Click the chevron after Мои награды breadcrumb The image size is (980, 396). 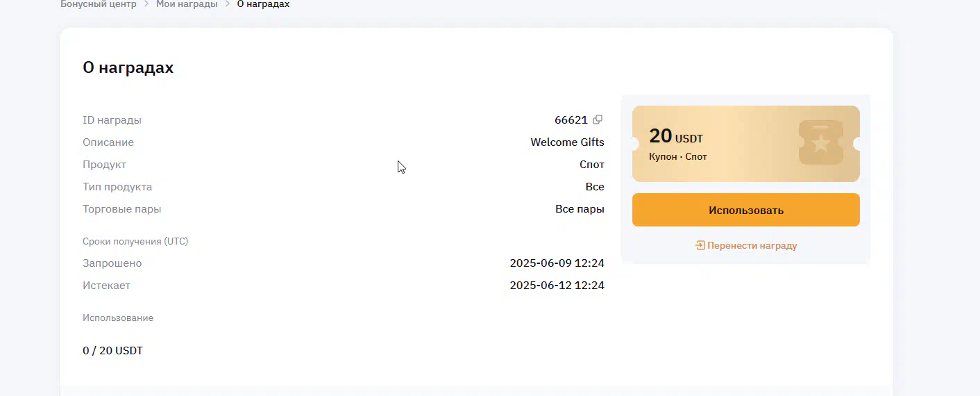pos(227,4)
